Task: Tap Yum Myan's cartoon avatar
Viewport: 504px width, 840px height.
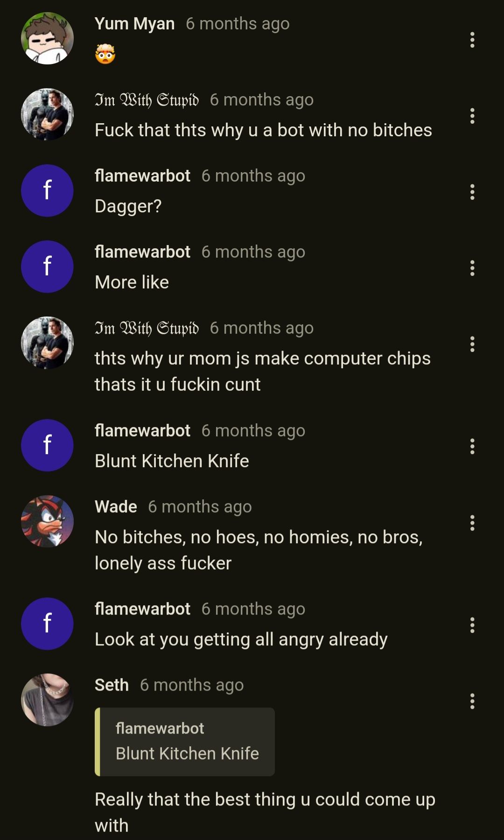Action: coord(47,38)
